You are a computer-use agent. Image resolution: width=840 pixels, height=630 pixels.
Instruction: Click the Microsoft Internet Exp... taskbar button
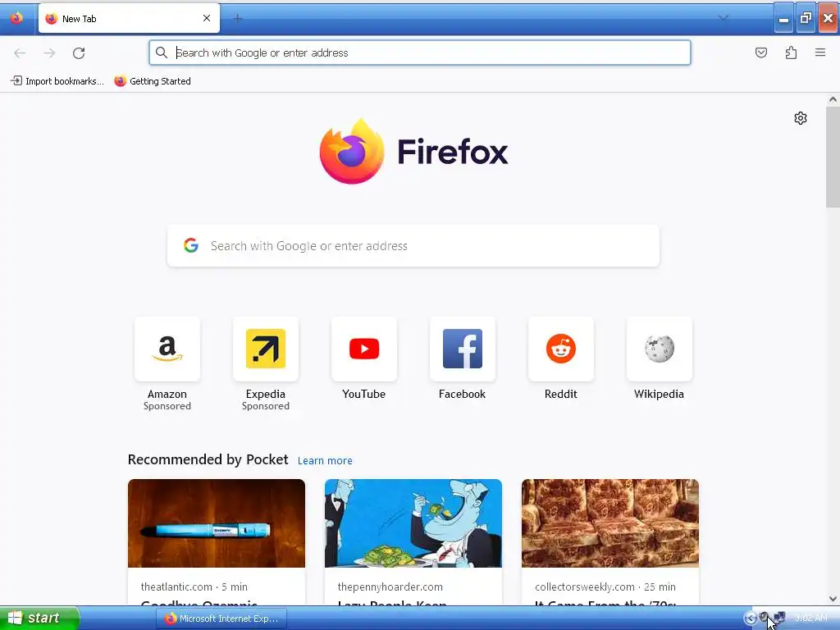tap(221, 619)
